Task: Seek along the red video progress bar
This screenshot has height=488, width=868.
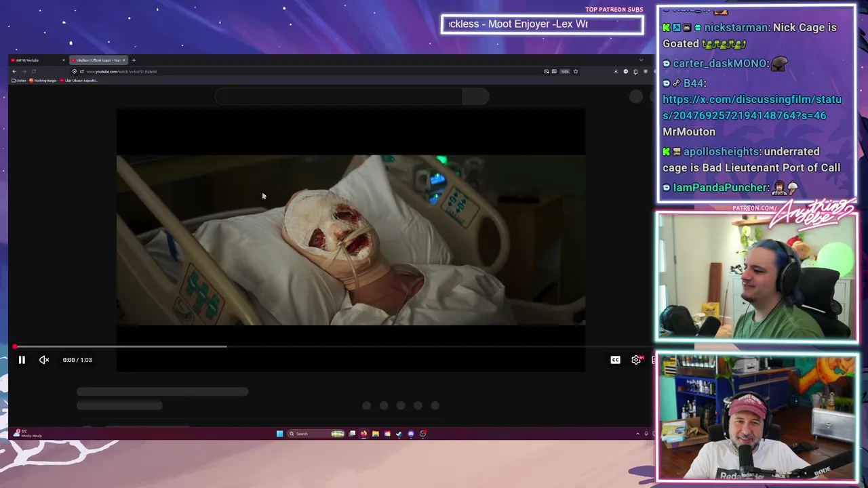Action: (332, 346)
